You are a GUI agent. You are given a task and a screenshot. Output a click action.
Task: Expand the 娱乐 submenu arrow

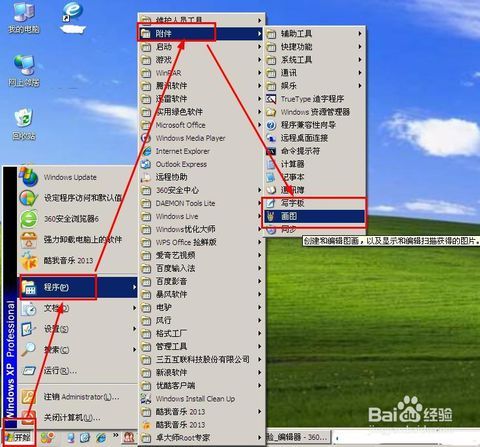[x=360, y=86]
